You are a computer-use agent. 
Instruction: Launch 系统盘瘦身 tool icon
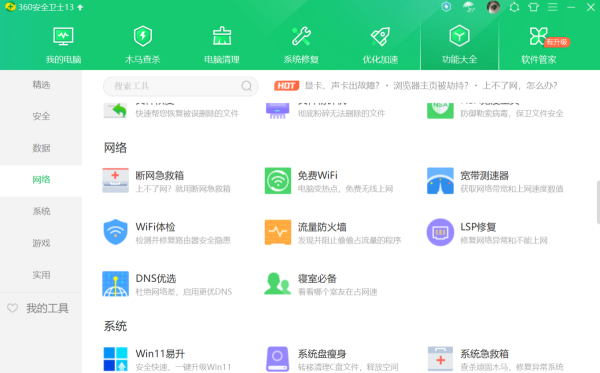(278, 359)
